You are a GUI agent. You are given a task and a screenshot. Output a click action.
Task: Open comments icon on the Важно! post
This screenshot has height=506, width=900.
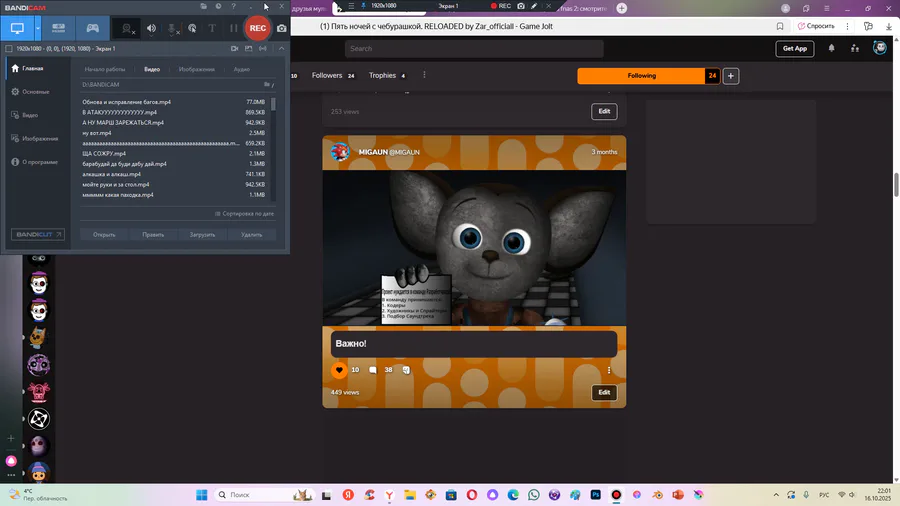[373, 370]
